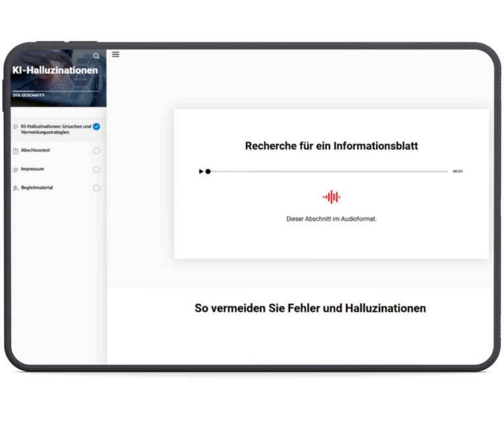Click the audio progress knob
This screenshot has height=423, width=504.
tap(208, 171)
